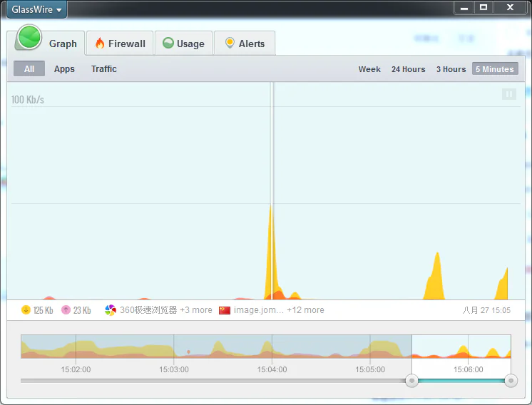Viewport: 532px width, 405px height.
Task: Select the All view filter
Action: [29, 69]
